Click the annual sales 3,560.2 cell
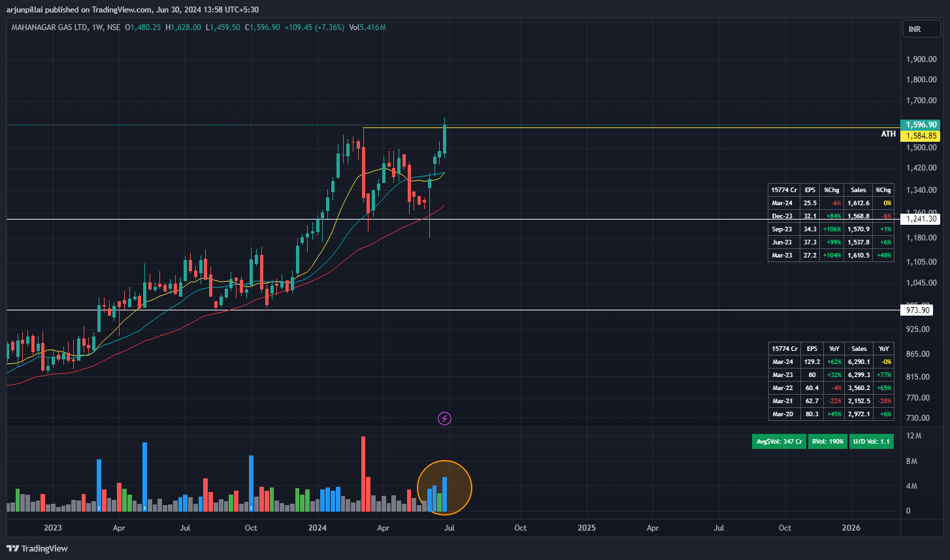Image resolution: width=950 pixels, height=560 pixels. tap(859, 388)
